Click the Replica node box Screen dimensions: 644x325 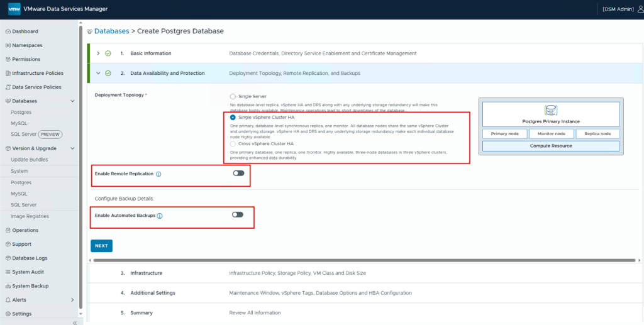coord(597,134)
